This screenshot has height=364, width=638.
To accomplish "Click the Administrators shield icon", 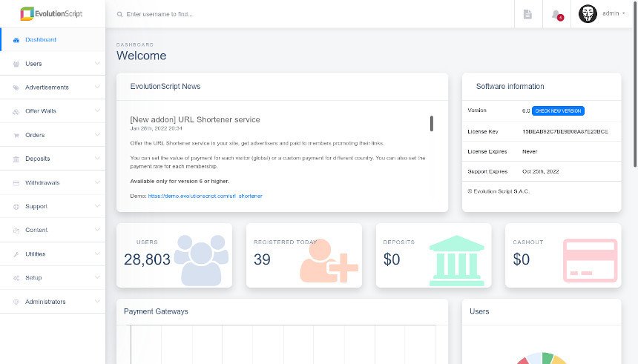I will (x=16, y=302).
